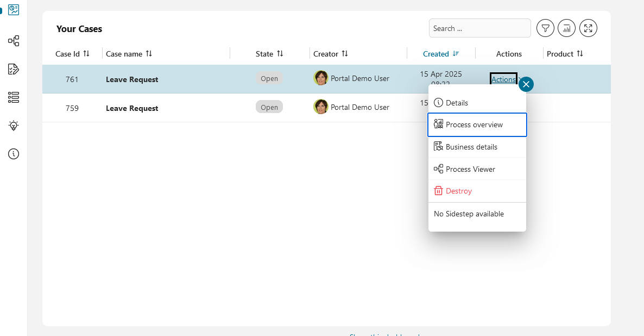The height and width of the screenshot is (336, 644).
Task: Click Open state badge for case 761
Action: point(269,78)
